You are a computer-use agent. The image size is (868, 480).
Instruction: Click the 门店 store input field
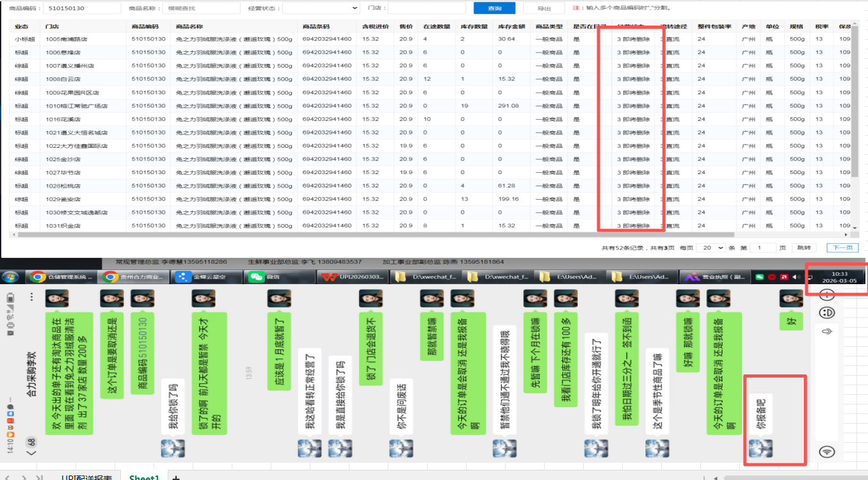(426, 8)
